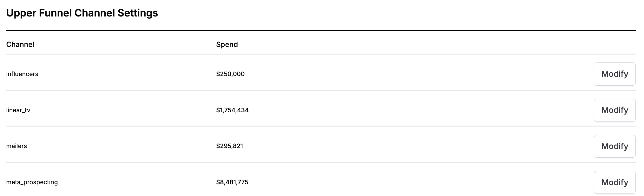Click the $295,821 spend value

pyautogui.click(x=229, y=146)
